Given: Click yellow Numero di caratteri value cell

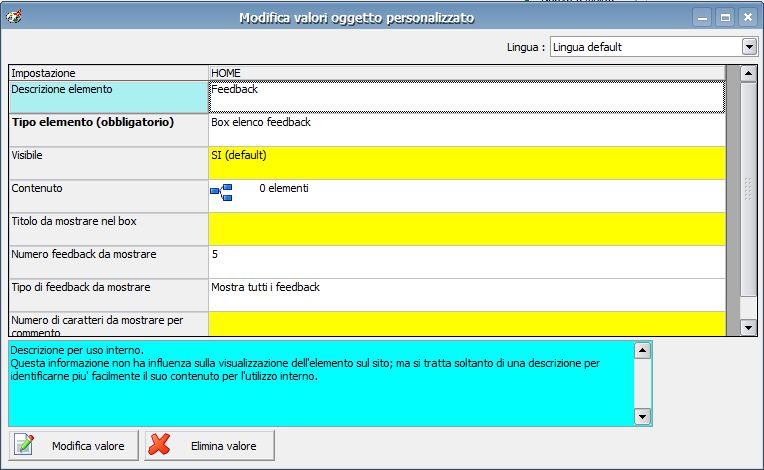Looking at the screenshot, I should click(467, 324).
